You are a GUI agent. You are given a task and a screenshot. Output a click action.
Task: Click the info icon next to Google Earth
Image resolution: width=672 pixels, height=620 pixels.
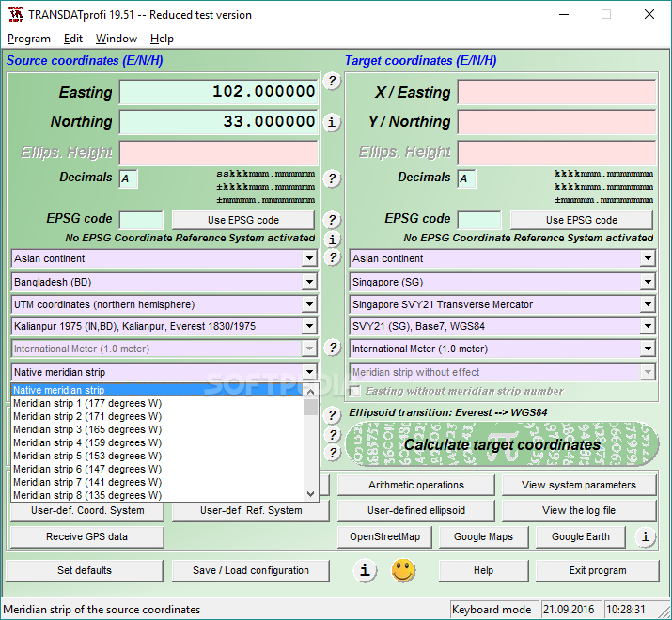click(x=645, y=536)
